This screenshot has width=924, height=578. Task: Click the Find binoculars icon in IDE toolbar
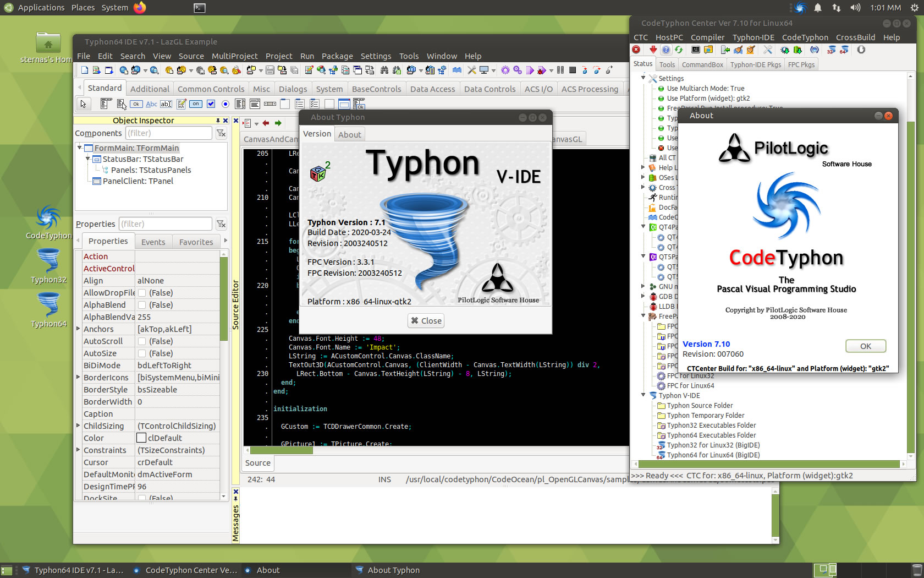pos(384,70)
